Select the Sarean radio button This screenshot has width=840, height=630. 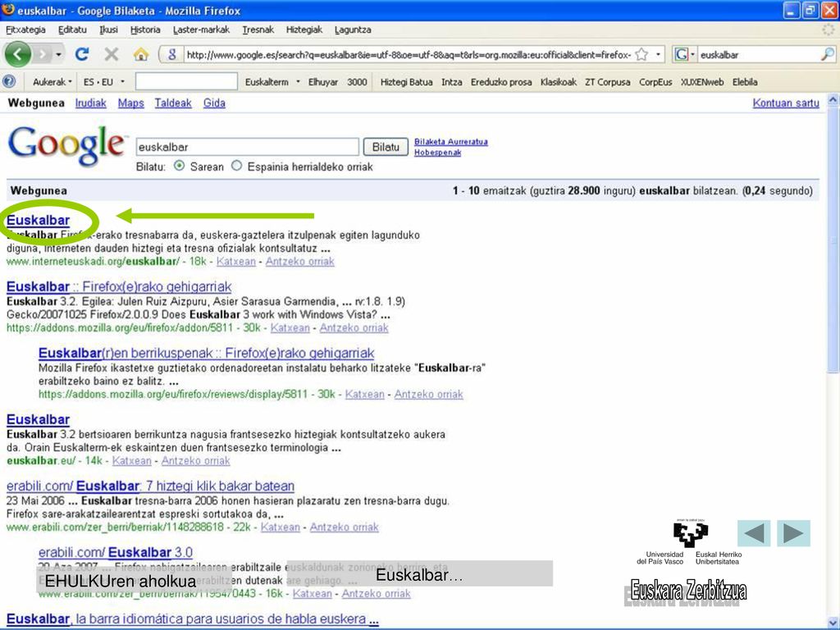[180, 166]
